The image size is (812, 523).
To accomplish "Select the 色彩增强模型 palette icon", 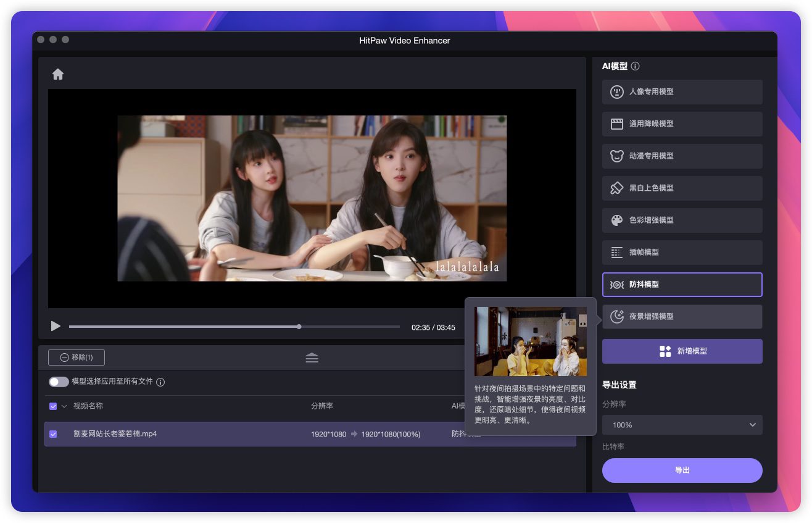I will click(616, 220).
